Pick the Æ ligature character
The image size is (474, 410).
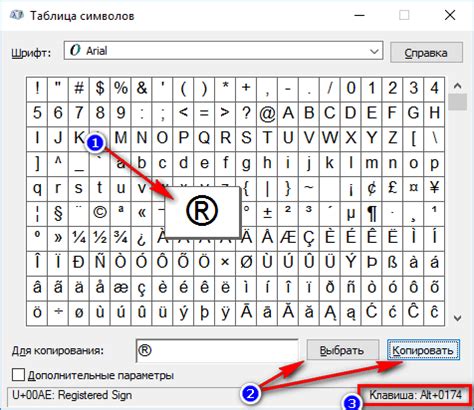click(x=288, y=237)
